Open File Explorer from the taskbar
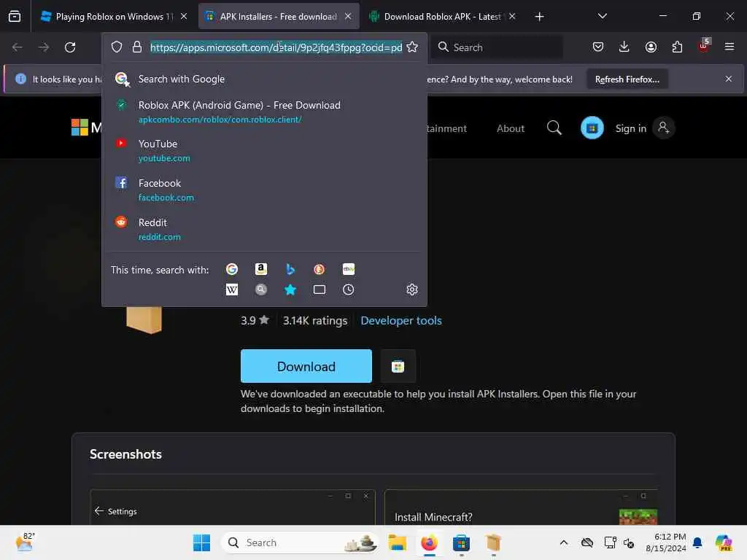 click(x=397, y=542)
